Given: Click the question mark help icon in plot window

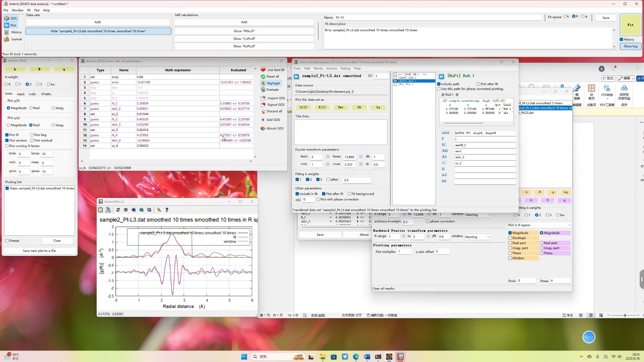Looking at the screenshot, I should click(167, 210).
